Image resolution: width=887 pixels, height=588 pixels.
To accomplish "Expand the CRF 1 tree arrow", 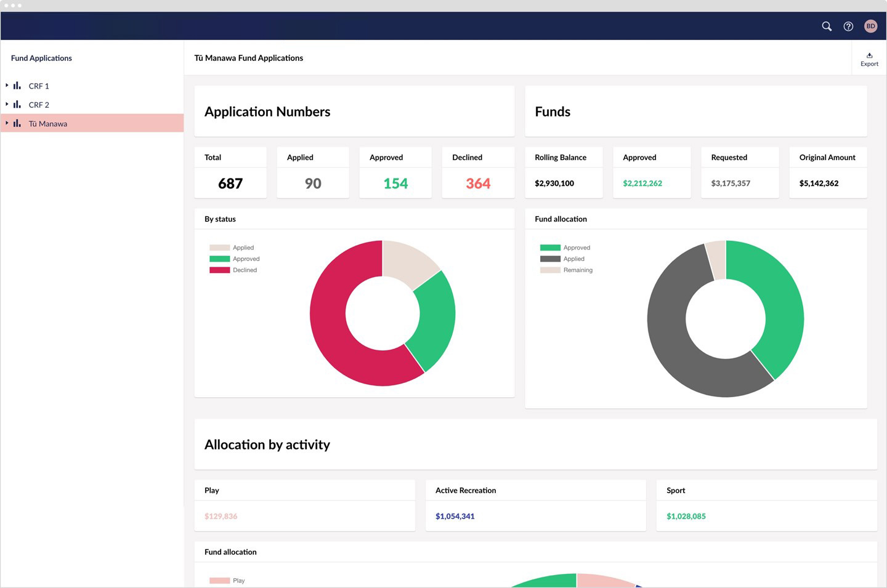I will pyautogui.click(x=7, y=86).
